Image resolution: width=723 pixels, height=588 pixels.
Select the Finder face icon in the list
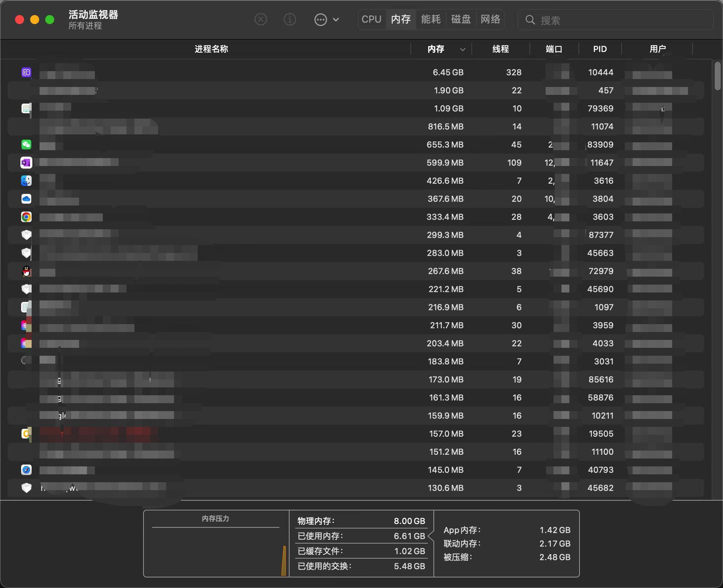[x=26, y=181]
